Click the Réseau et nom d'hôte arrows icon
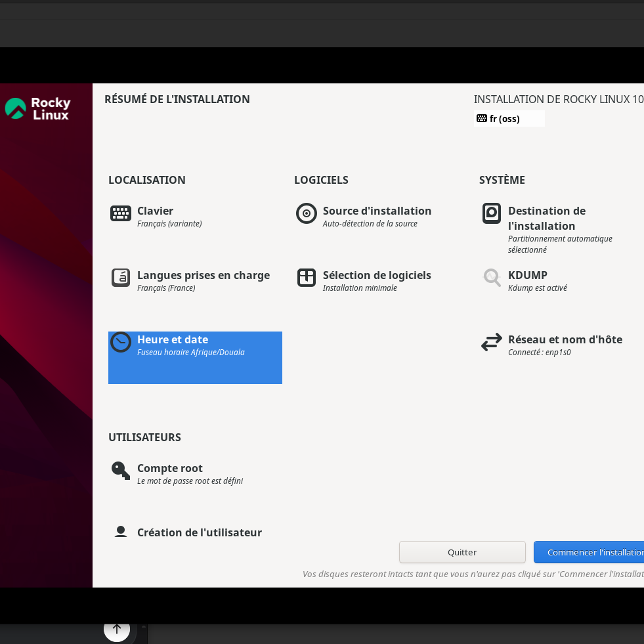The image size is (644, 644). [x=492, y=342]
